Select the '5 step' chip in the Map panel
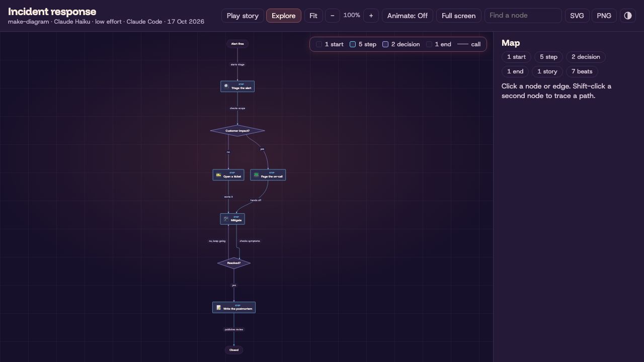 [548, 57]
